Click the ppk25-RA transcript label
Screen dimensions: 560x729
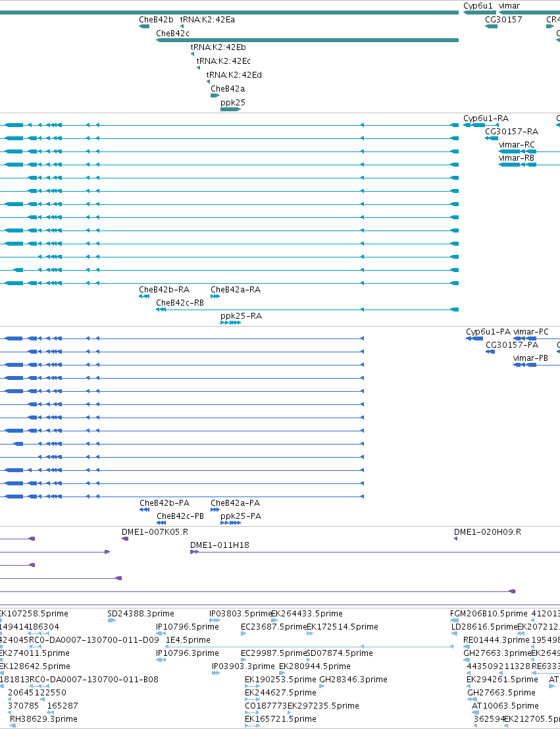point(242,316)
